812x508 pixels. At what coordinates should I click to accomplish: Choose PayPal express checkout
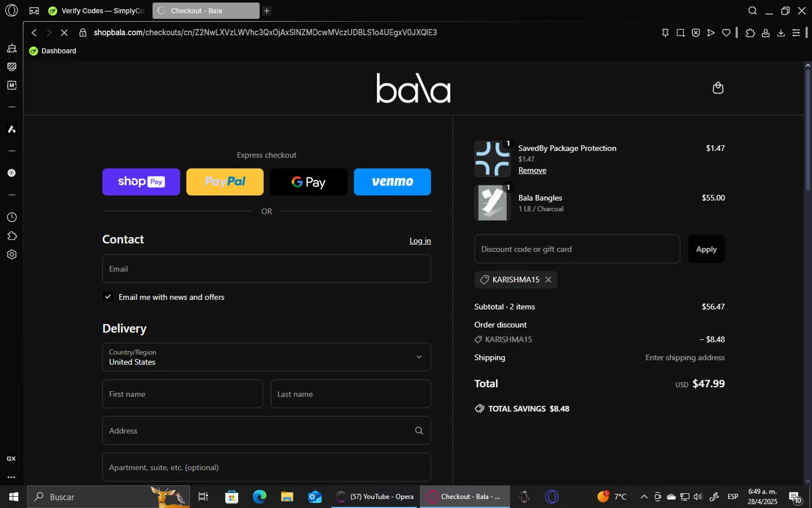(225, 182)
